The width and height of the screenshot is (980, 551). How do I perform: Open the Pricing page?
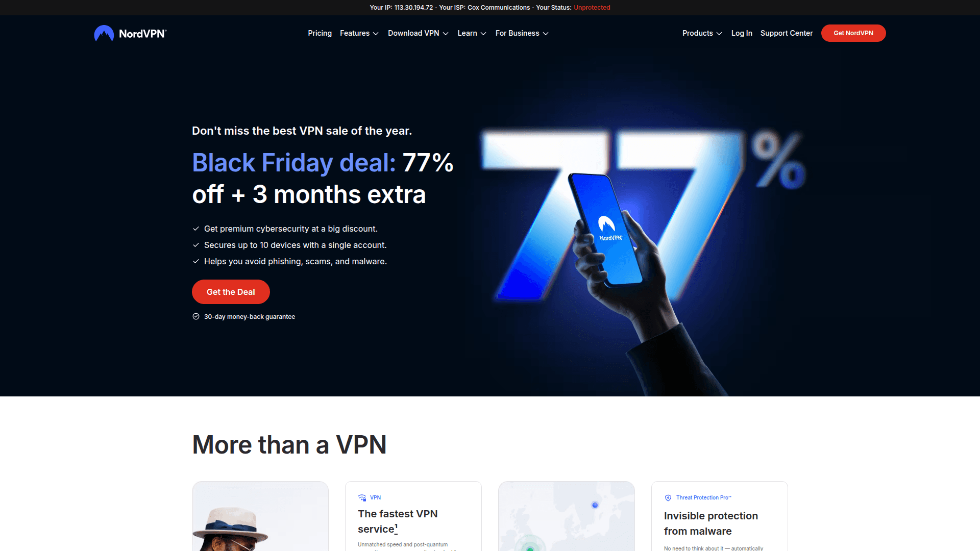(320, 33)
